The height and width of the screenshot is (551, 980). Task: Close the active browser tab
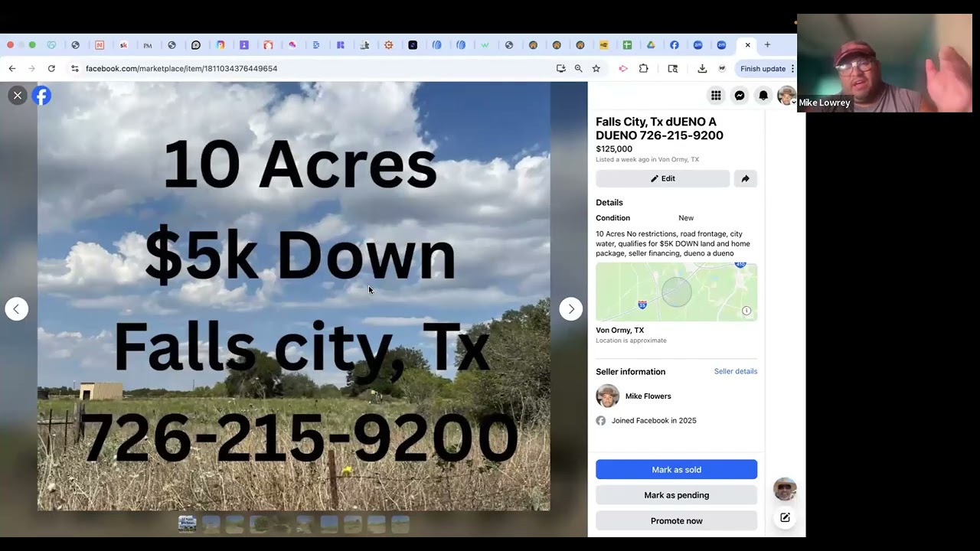[748, 44]
